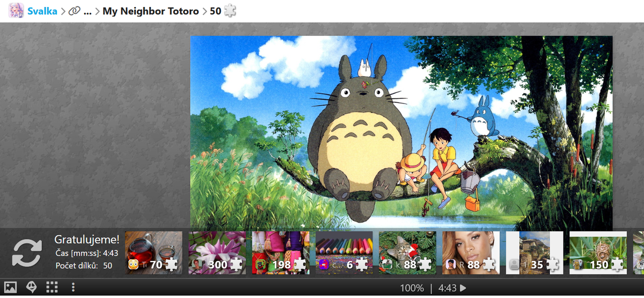Open the tea cups 70-piece puzzle thumbnail
644x298 pixels.
[153, 253]
